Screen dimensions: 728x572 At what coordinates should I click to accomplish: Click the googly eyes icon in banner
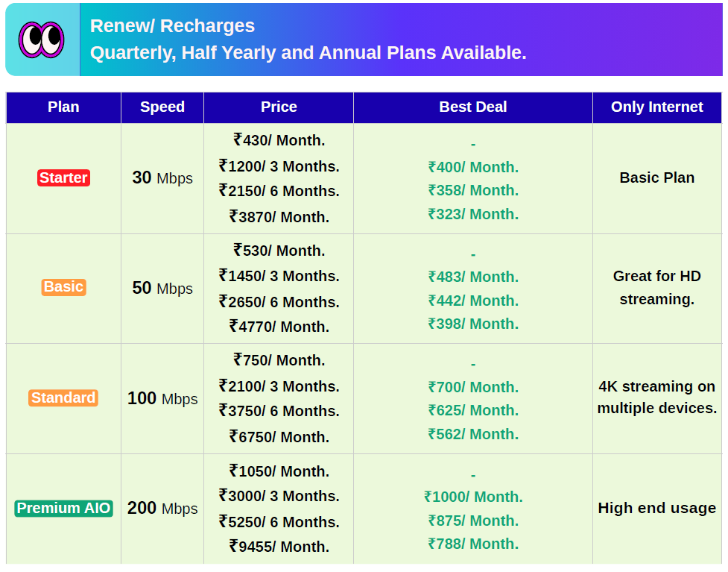[x=42, y=39]
